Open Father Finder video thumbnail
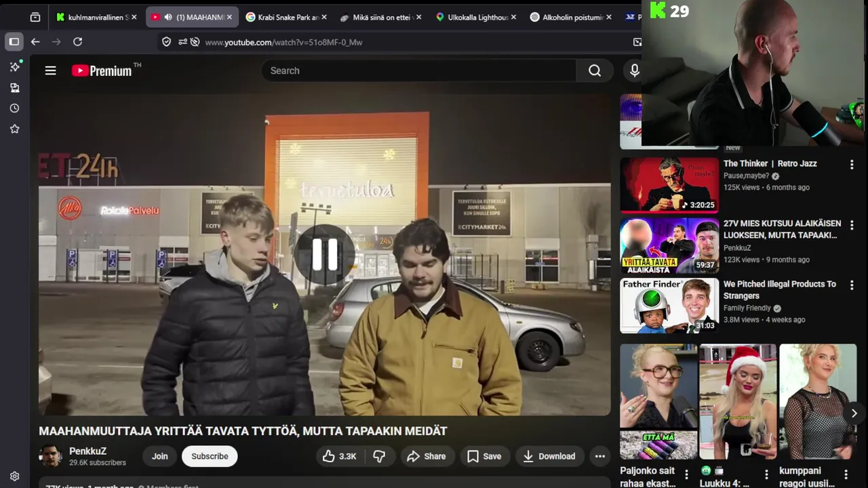The height and width of the screenshot is (488, 868). [x=669, y=306]
